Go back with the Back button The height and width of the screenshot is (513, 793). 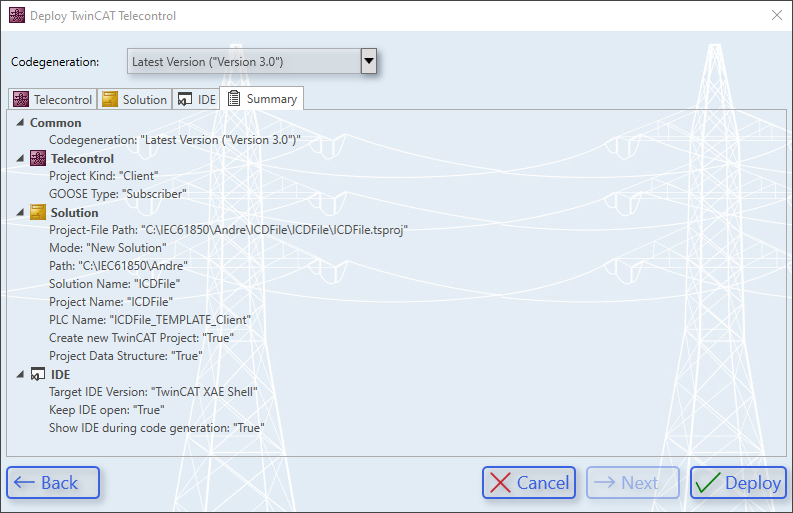(x=53, y=483)
